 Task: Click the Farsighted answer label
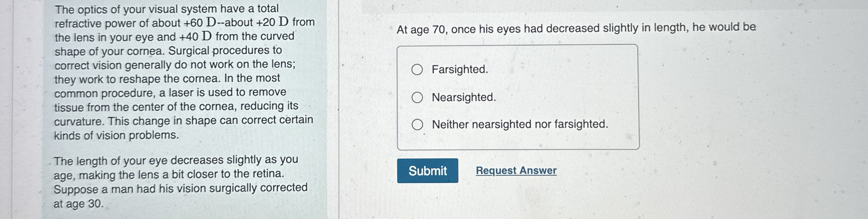click(459, 70)
